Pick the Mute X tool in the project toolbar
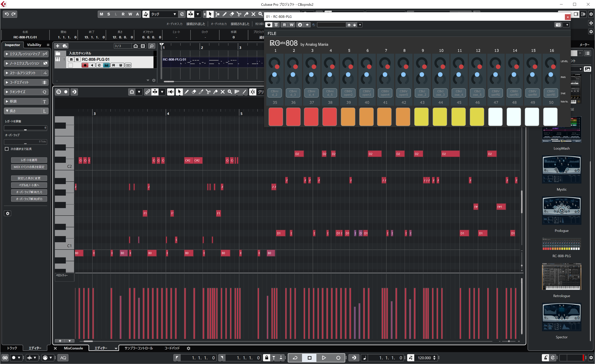 [x=253, y=14]
